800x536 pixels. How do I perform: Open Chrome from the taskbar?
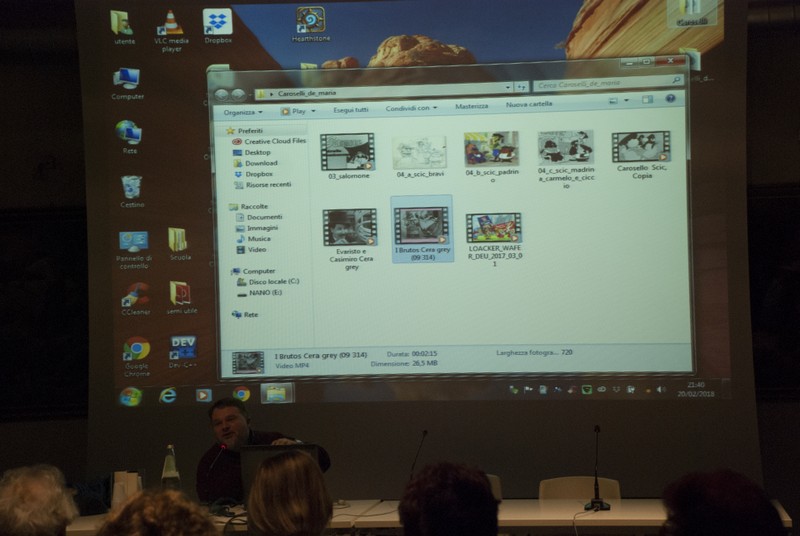241,394
